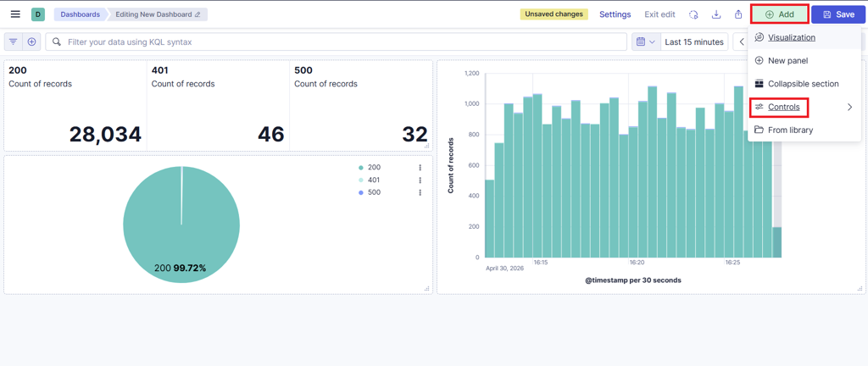Viewport: 868px width, 366px height.
Task: Click the Visualization icon in Add menu
Action: (759, 37)
